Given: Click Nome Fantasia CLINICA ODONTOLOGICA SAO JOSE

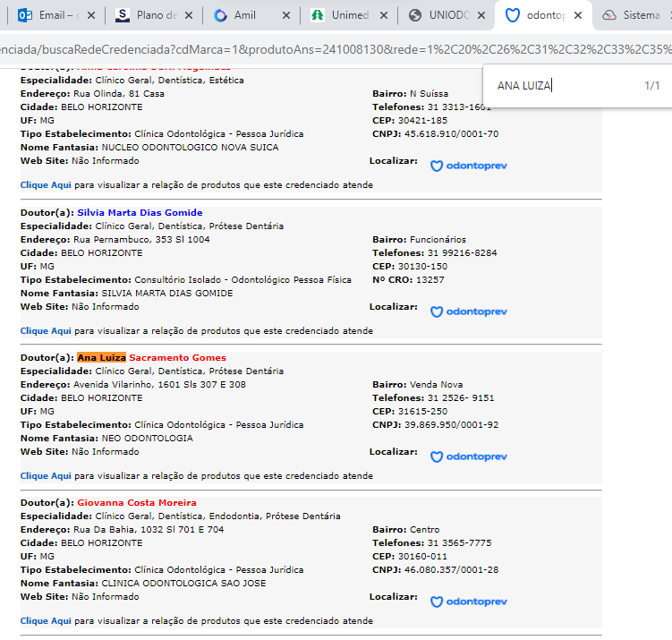Looking at the screenshot, I should click(183, 583).
